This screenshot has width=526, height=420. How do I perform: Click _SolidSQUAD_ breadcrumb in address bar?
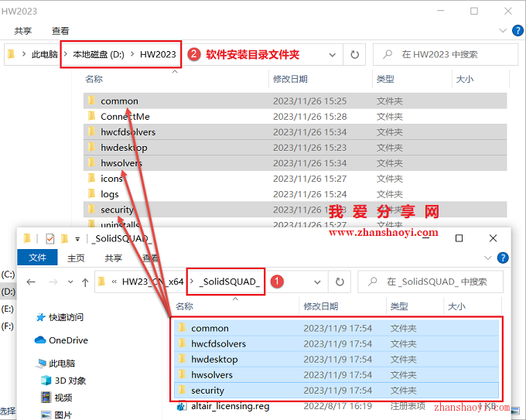point(230,282)
